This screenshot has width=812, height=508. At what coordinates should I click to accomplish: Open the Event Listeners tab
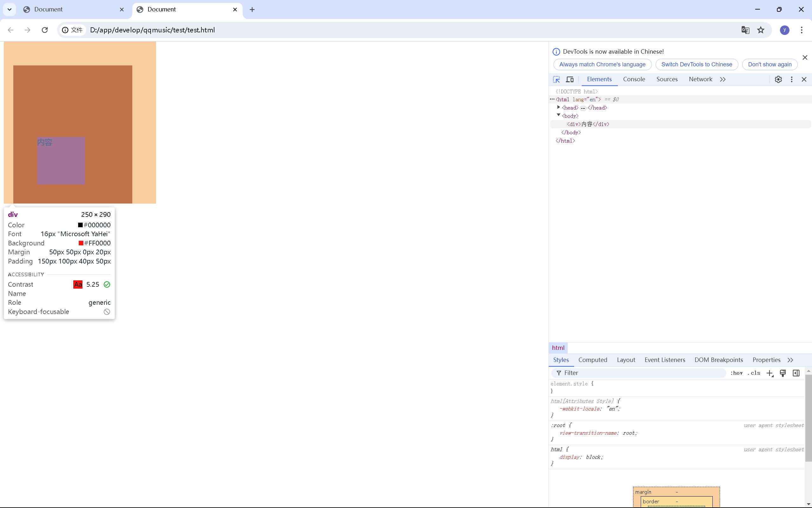click(665, 360)
